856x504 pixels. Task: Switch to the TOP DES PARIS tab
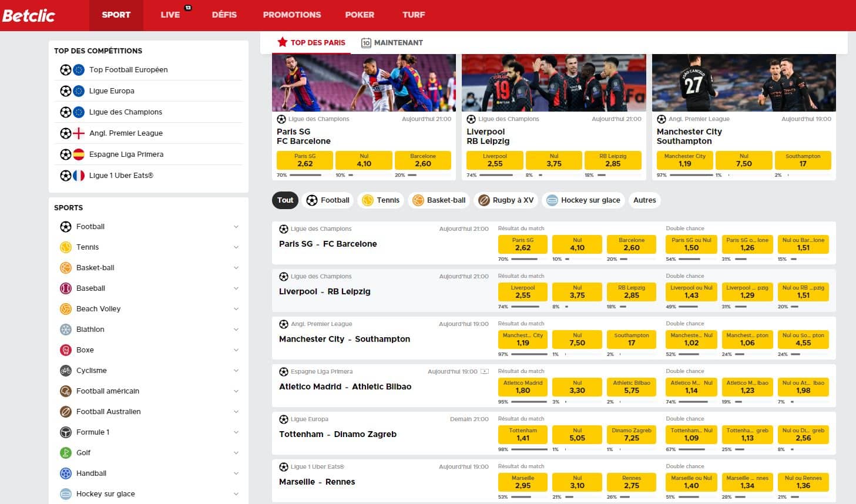click(x=311, y=43)
